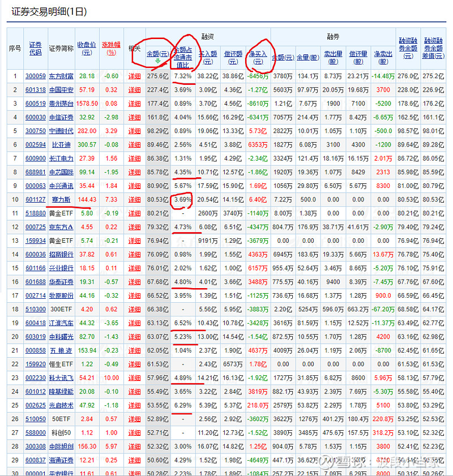453x476 pixels.
Task: Open 五粮液 stock name link
Action: [61, 350]
